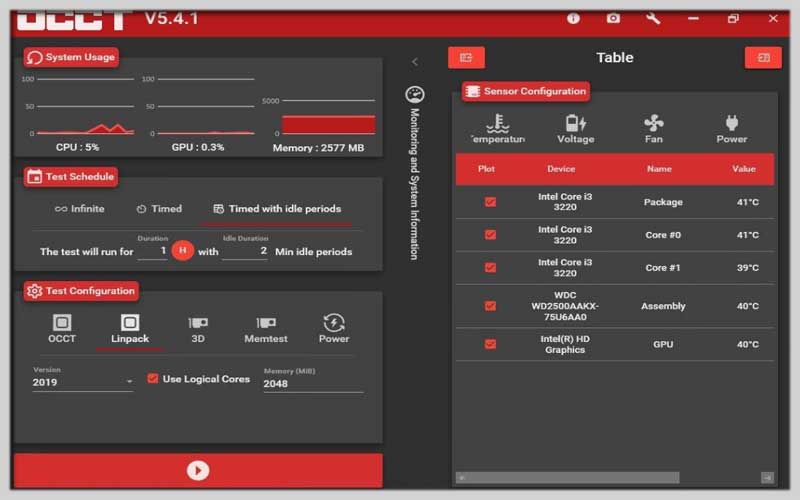Image resolution: width=800 pixels, height=500 pixels.
Task: Click the scrollbar left arrow
Action: 462,478
